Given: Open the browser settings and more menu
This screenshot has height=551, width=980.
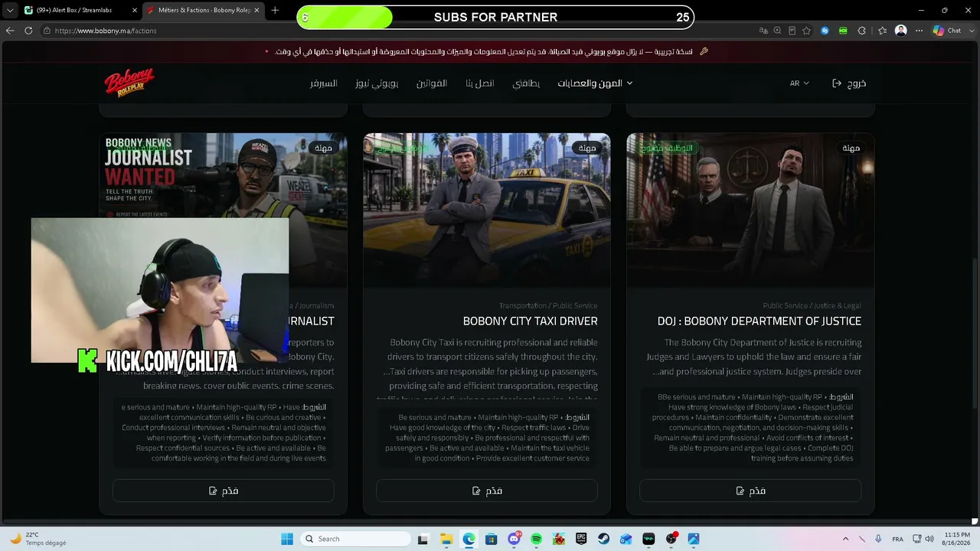Looking at the screenshot, I should tap(920, 31).
